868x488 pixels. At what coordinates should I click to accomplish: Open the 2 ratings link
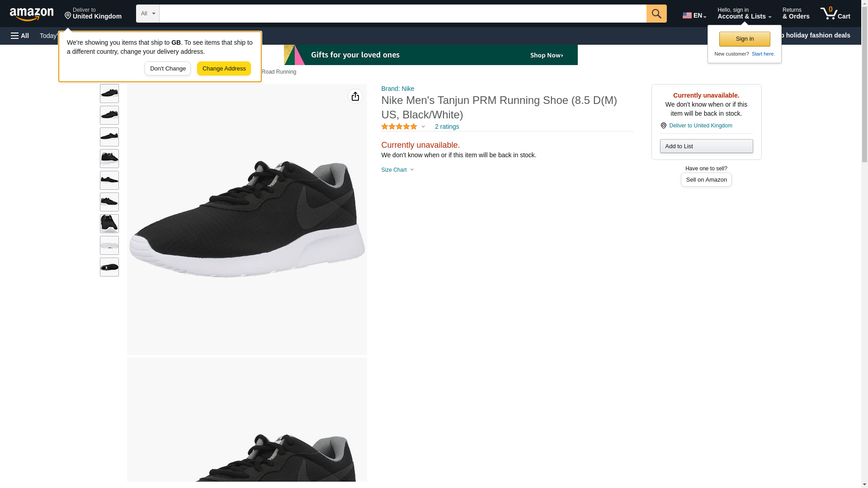[447, 127]
